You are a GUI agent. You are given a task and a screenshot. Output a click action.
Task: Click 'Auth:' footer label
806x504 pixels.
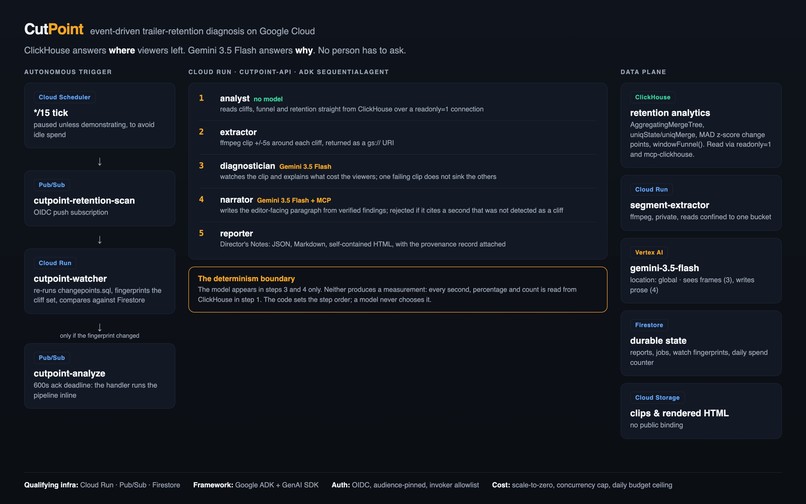point(341,485)
